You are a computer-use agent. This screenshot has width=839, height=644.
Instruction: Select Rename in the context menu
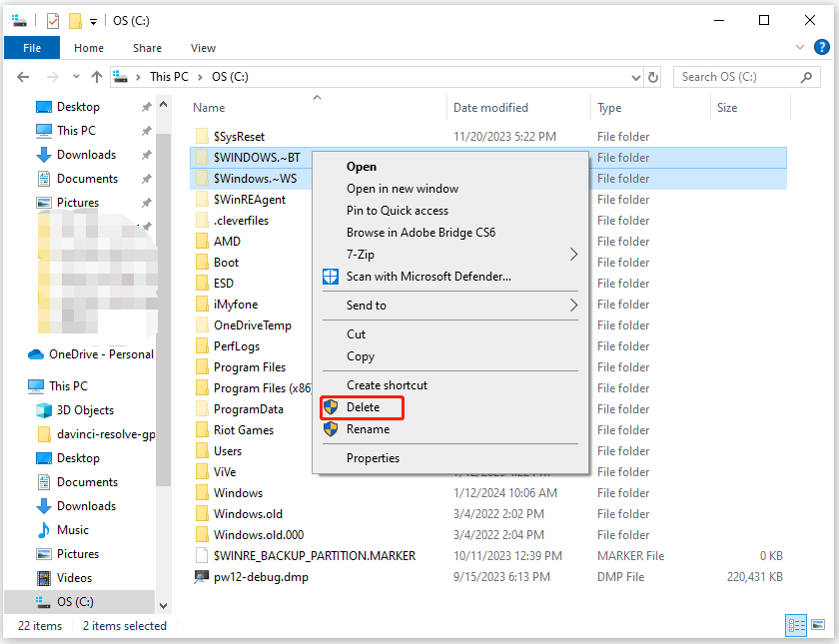(x=370, y=429)
